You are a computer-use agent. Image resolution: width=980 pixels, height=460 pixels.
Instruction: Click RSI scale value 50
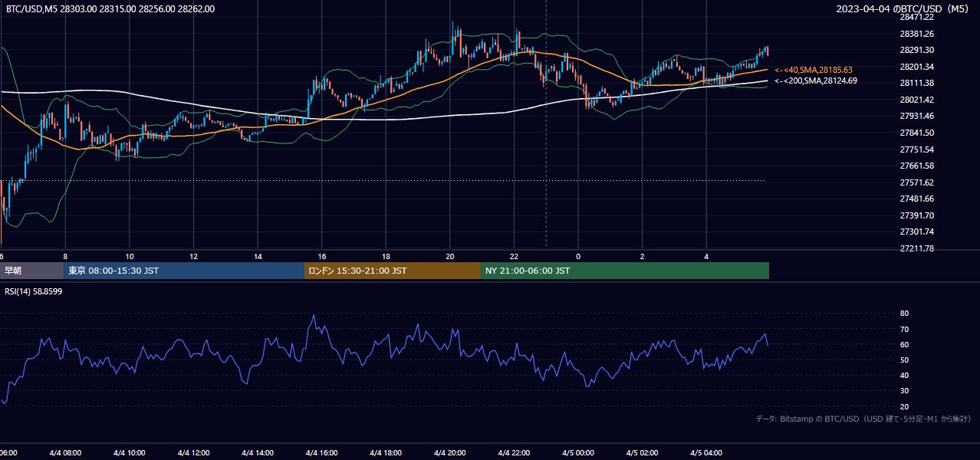click(904, 360)
